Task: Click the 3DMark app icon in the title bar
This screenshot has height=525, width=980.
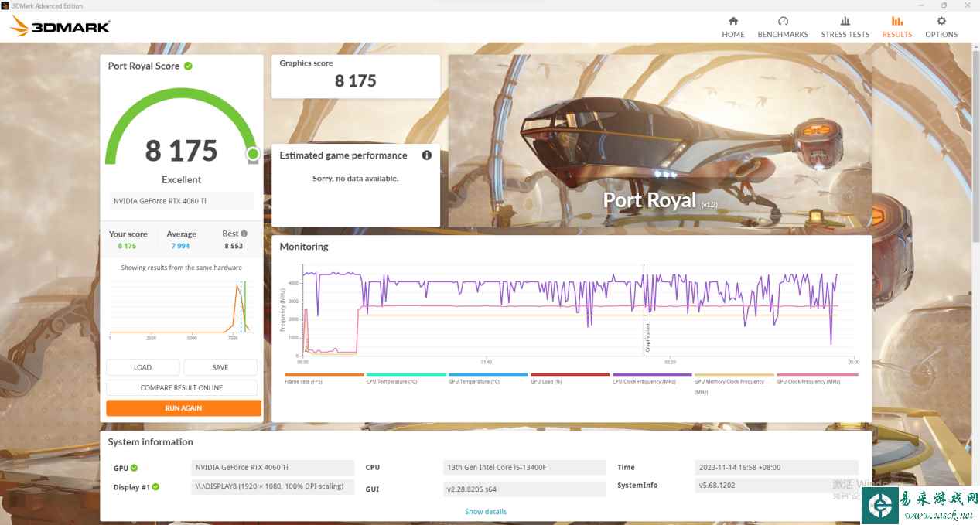Action: tap(5, 5)
